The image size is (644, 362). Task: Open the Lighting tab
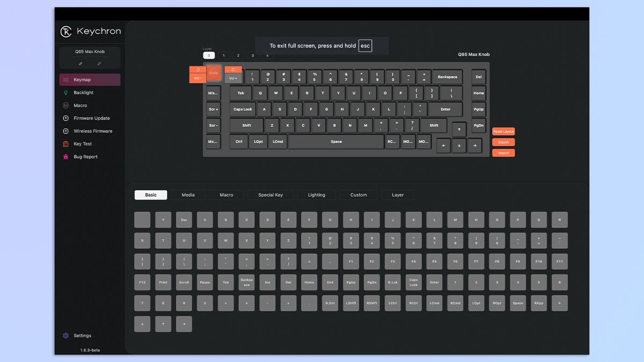(317, 195)
